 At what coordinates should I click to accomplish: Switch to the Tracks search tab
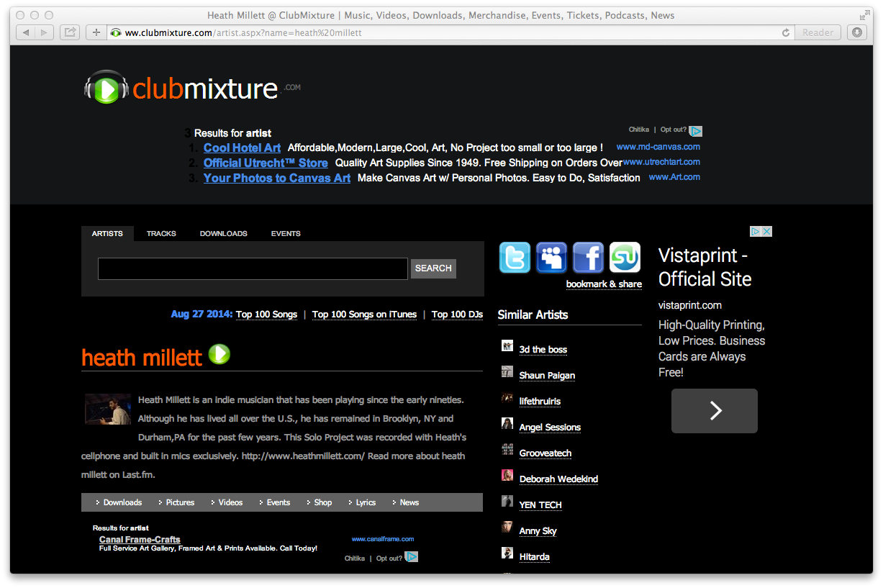[161, 234]
